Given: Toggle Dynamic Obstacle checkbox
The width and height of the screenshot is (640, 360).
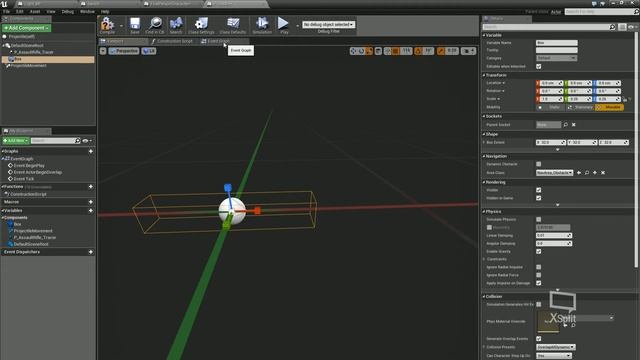Looking at the screenshot, I should 538,164.
